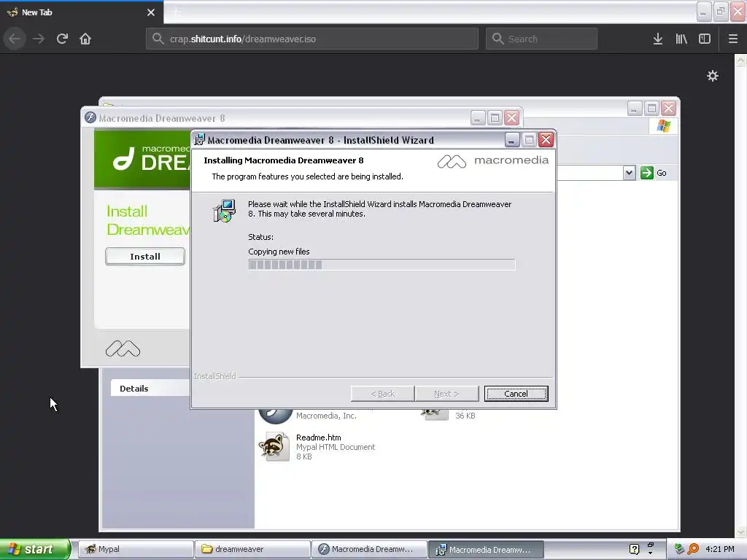Click the InstallShield Wizard title icon
The image size is (747, 560).
[199, 139]
